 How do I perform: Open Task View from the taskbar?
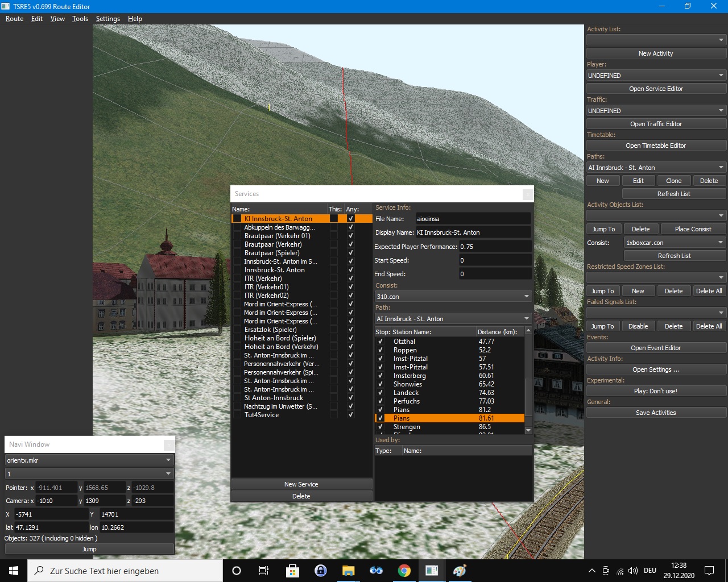point(263,571)
